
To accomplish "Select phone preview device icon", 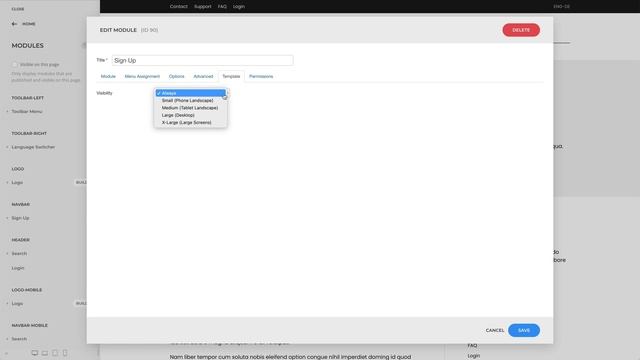I will click(65, 353).
